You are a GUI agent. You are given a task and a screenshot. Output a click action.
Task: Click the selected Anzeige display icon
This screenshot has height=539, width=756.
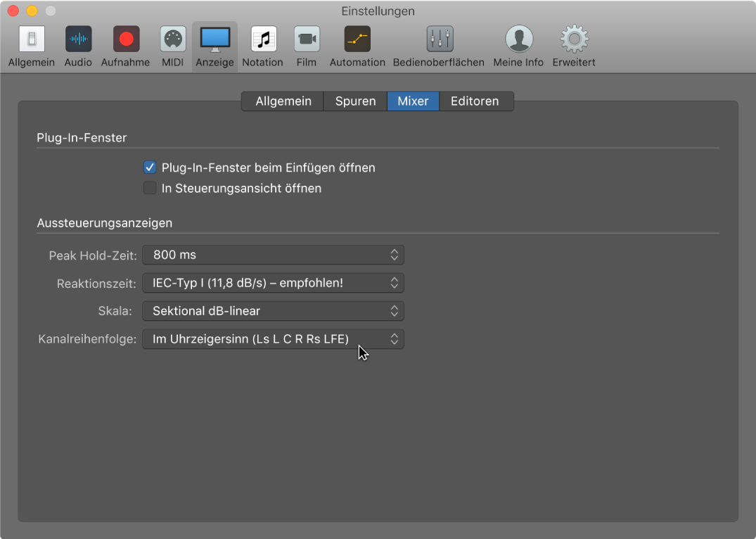click(x=214, y=40)
